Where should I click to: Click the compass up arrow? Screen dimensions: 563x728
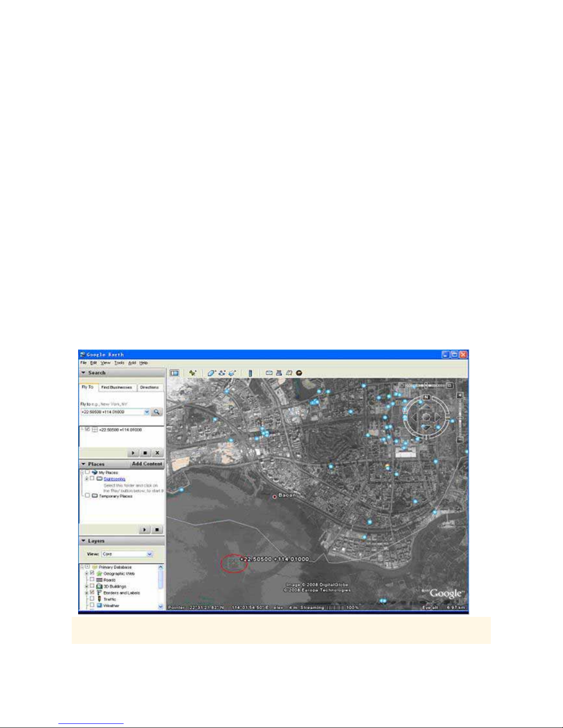click(426, 407)
